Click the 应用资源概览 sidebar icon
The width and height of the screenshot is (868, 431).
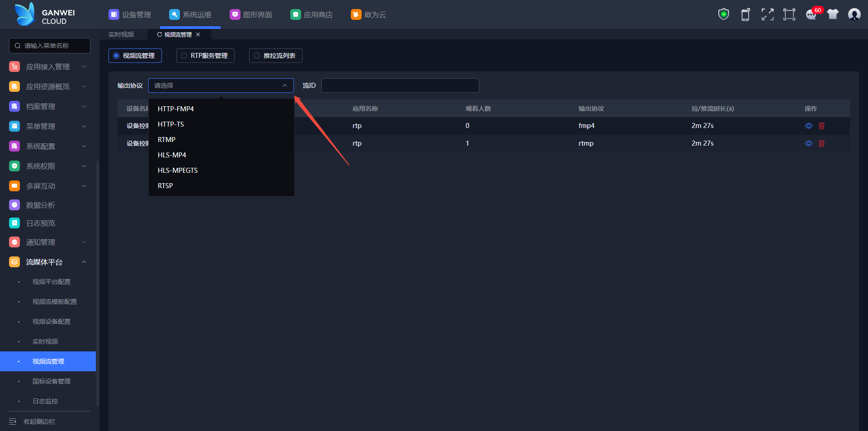point(14,86)
